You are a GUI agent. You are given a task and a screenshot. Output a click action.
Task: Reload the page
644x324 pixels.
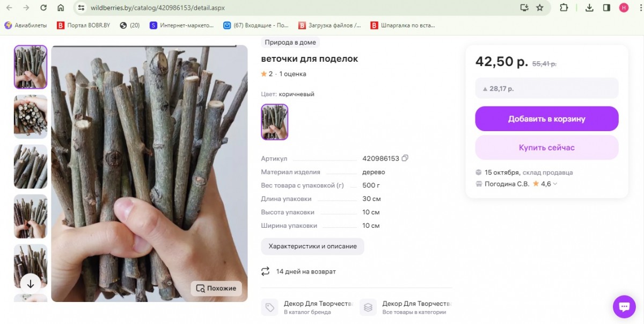(x=43, y=8)
